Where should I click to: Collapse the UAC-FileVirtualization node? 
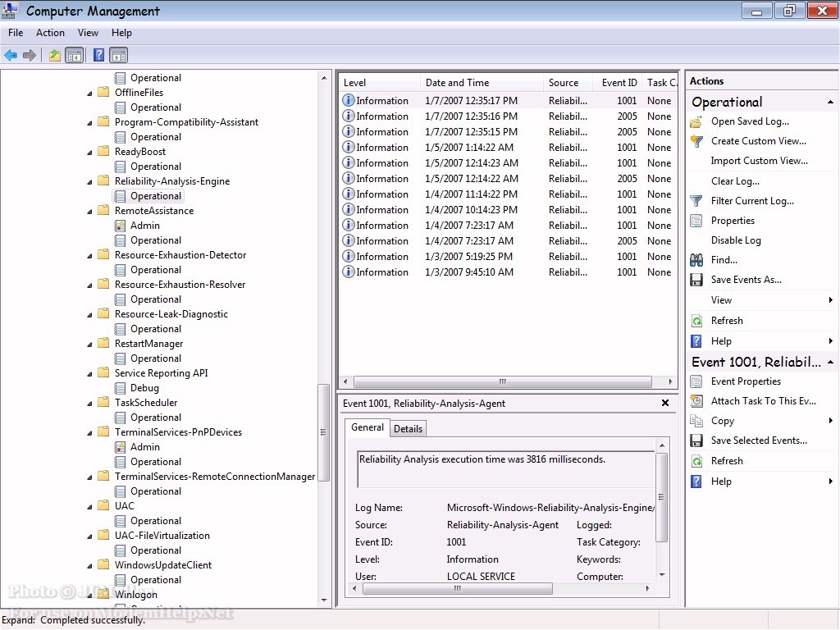coord(89,536)
